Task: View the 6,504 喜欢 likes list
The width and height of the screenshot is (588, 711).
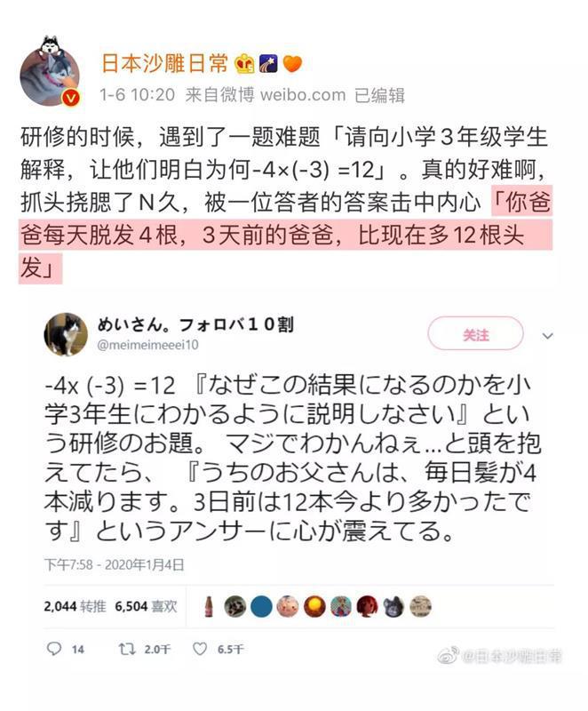Action: [146, 606]
